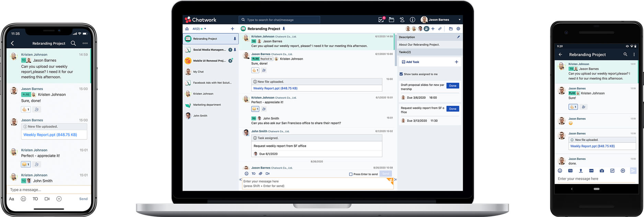The width and height of the screenshot is (644, 217).
Task: Toggle reaction on laptop 'Perfect - appreciate it!' message
Action: pyautogui.click(x=255, y=109)
